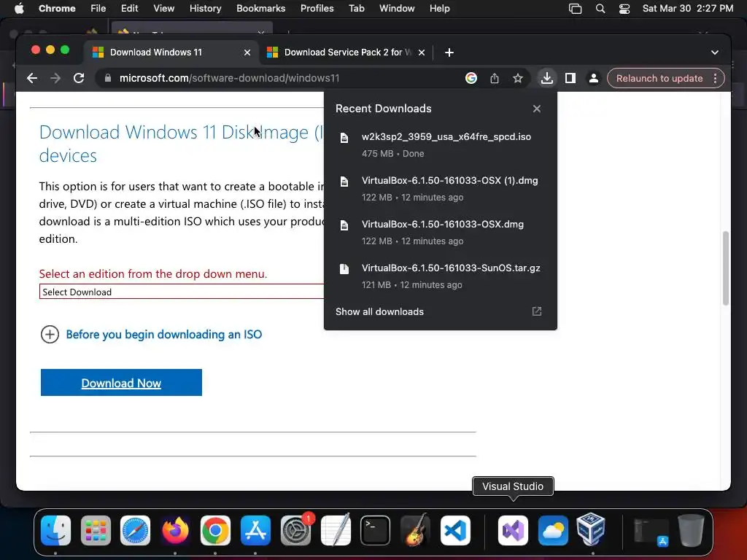
Task: Open System Preferences from the dock
Action: [x=295, y=530]
